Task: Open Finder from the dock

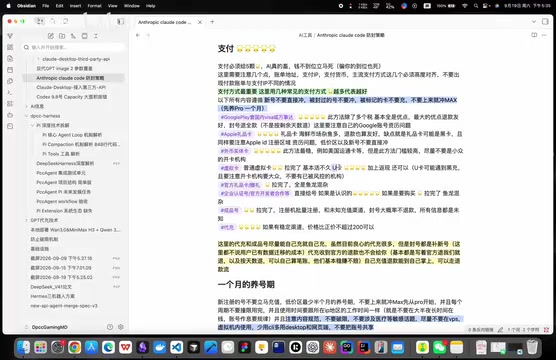Action: coord(23,347)
